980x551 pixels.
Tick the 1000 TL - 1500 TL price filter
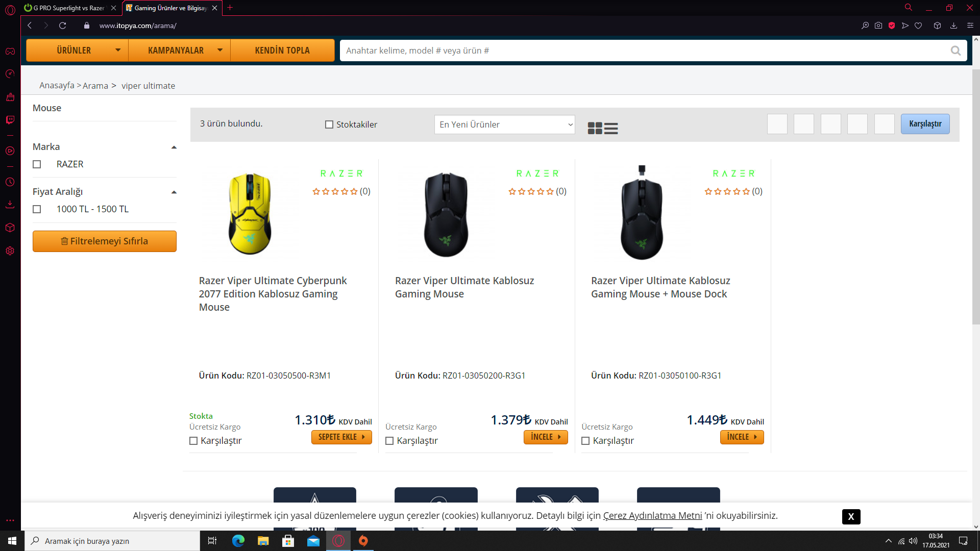37,209
